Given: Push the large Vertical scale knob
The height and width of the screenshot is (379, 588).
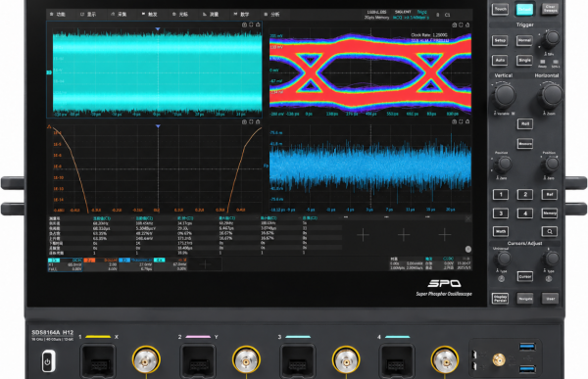Looking at the screenshot, I should [505, 94].
